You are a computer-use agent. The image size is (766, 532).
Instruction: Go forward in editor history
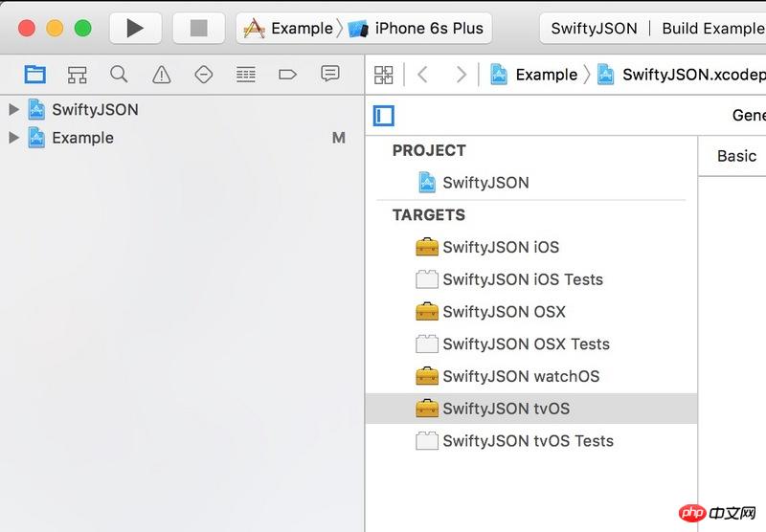461,75
